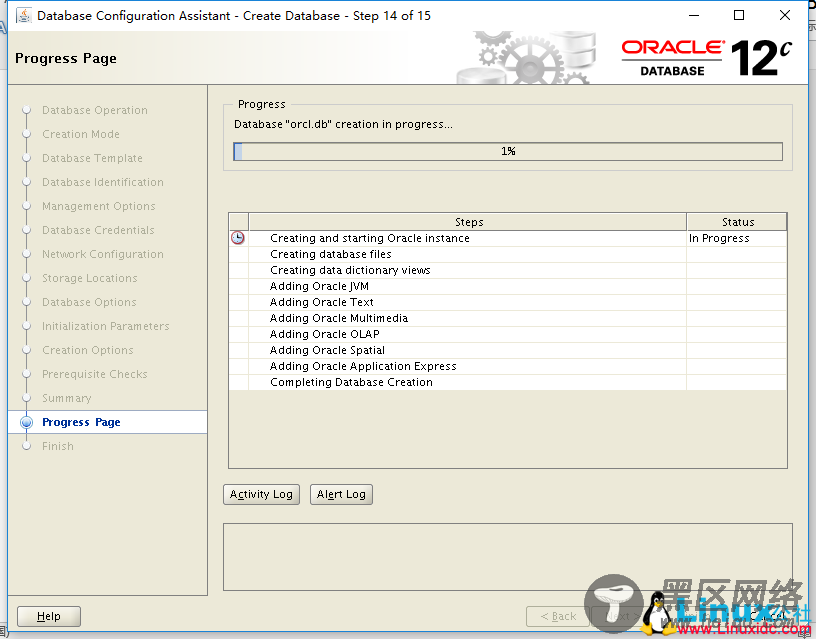This screenshot has height=639, width=816.
Task: Click the Creating database files row
Action: click(507, 254)
